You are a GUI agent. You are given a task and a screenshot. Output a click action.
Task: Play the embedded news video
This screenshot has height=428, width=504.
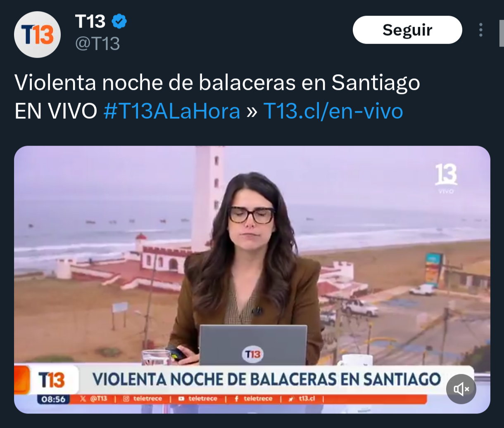[x=252, y=279]
